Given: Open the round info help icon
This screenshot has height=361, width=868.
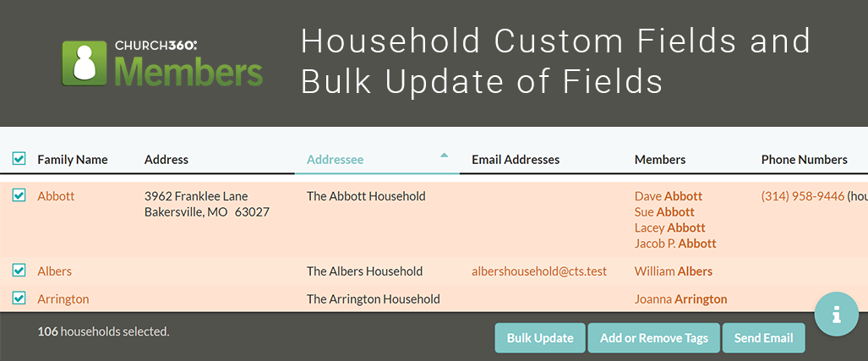Looking at the screenshot, I should click(836, 314).
